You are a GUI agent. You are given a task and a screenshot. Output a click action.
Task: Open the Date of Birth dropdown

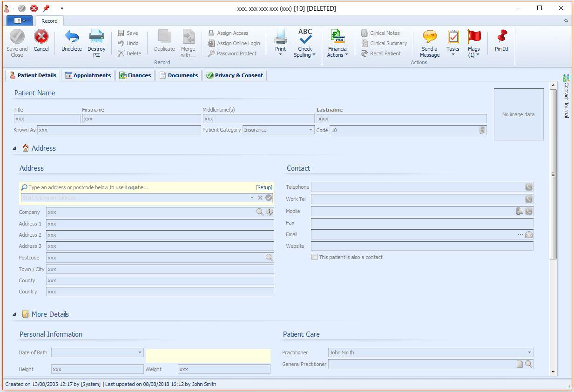pos(140,352)
